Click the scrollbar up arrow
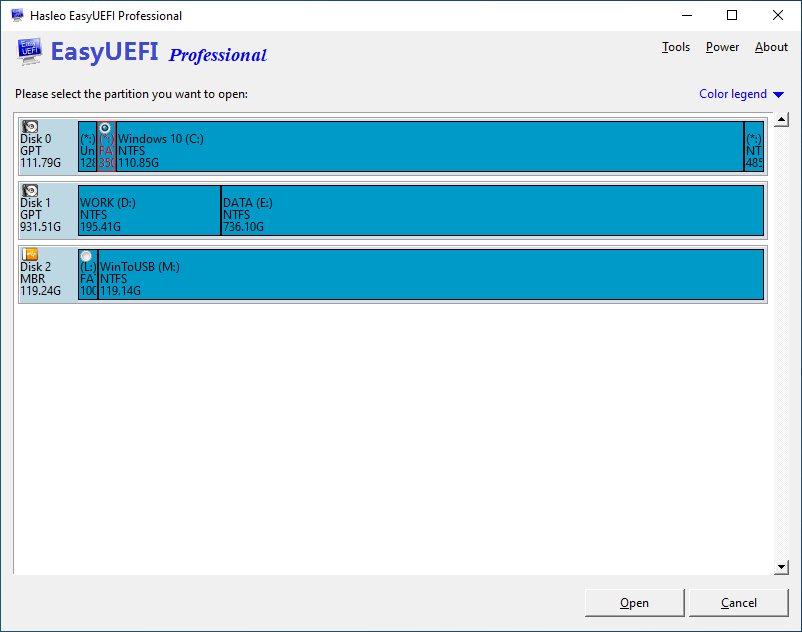 tap(781, 120)
